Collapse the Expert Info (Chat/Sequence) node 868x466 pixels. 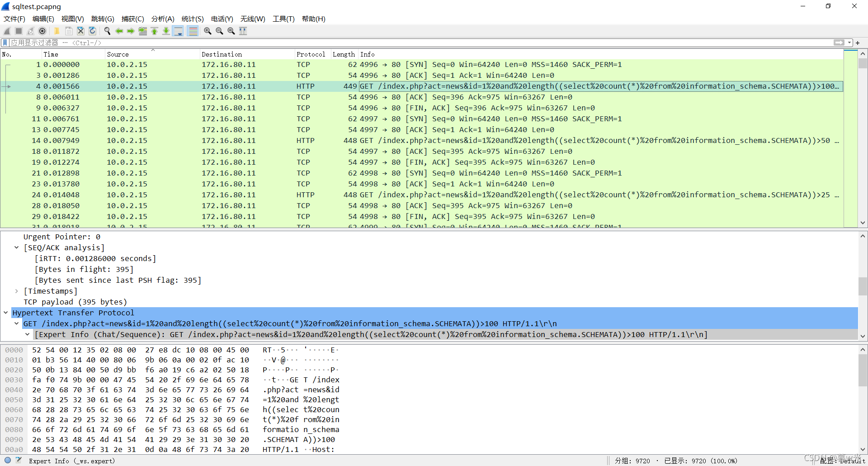pos(27,334)
